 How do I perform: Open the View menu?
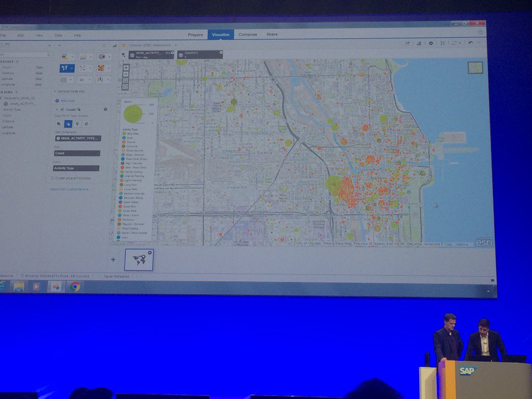[39, 35]
